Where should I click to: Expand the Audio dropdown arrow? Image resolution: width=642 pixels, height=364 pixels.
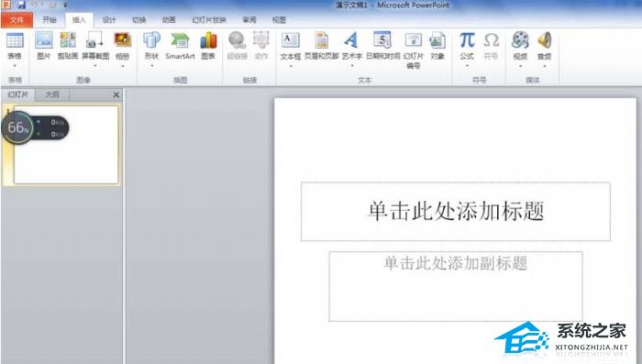point(544,65)
